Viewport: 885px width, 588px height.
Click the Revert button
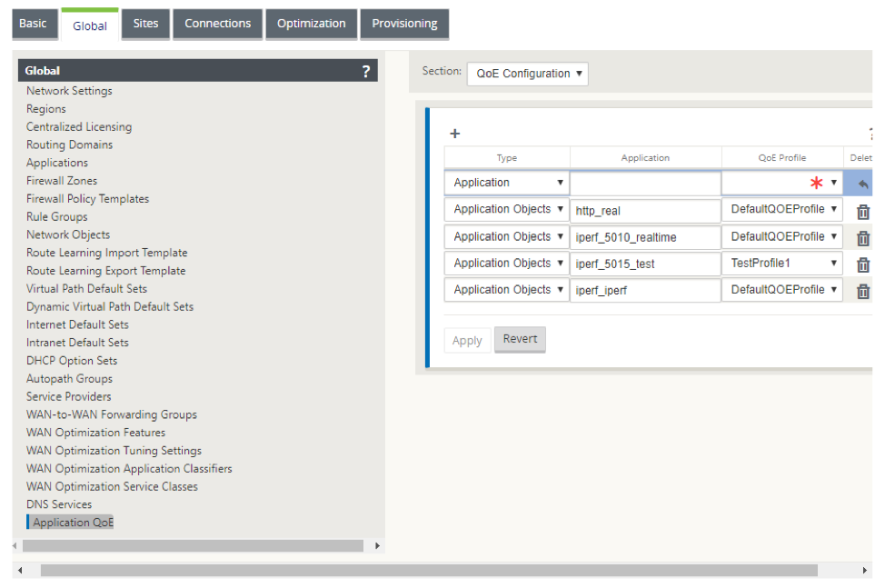[520, 339]
